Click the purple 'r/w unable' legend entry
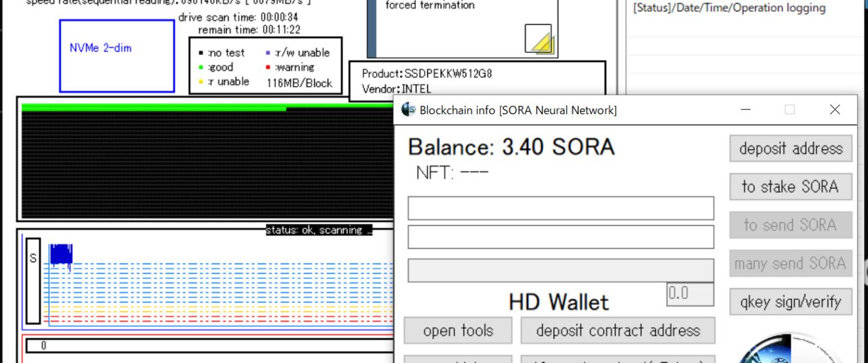The image size is (868, 363). (x=298, y=52)
